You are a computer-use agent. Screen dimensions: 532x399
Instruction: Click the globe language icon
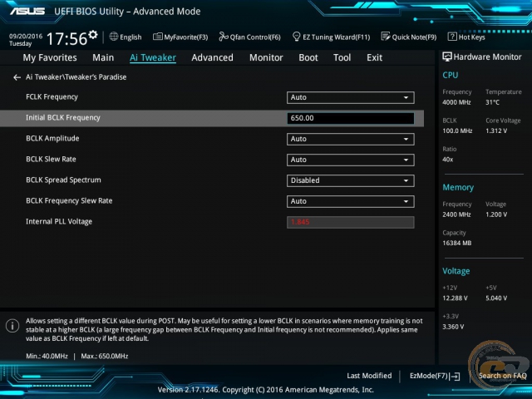114,37
